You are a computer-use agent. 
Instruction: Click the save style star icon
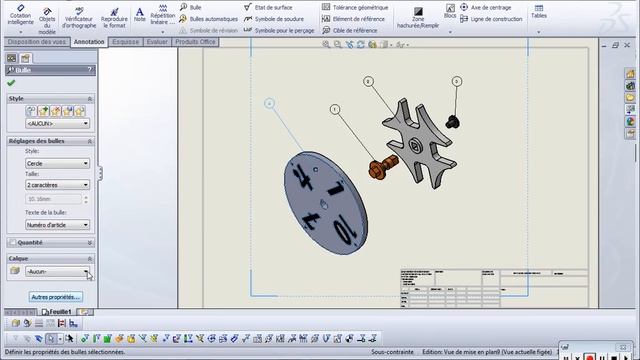point(67,111)
